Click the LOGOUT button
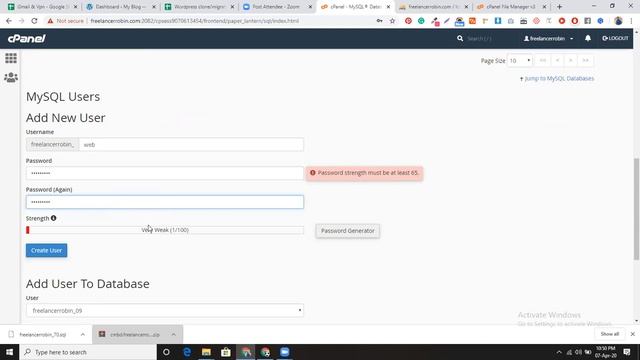Screen dimensions: 640x360 coord(615,38)
